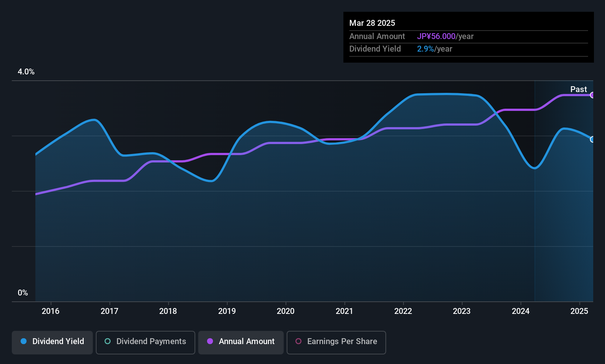Click the Annual Amount label in tooltip

[377, 36]
